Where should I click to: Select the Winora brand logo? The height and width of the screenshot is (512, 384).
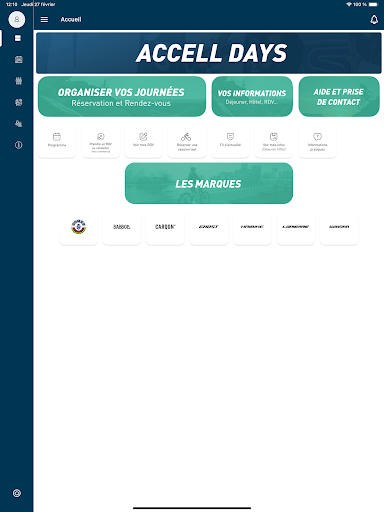[339, 227]
